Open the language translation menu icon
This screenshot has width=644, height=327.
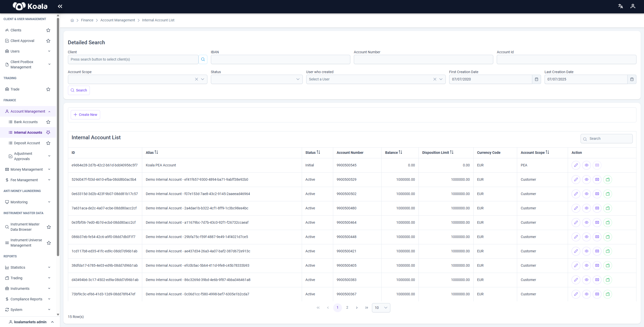621,6
